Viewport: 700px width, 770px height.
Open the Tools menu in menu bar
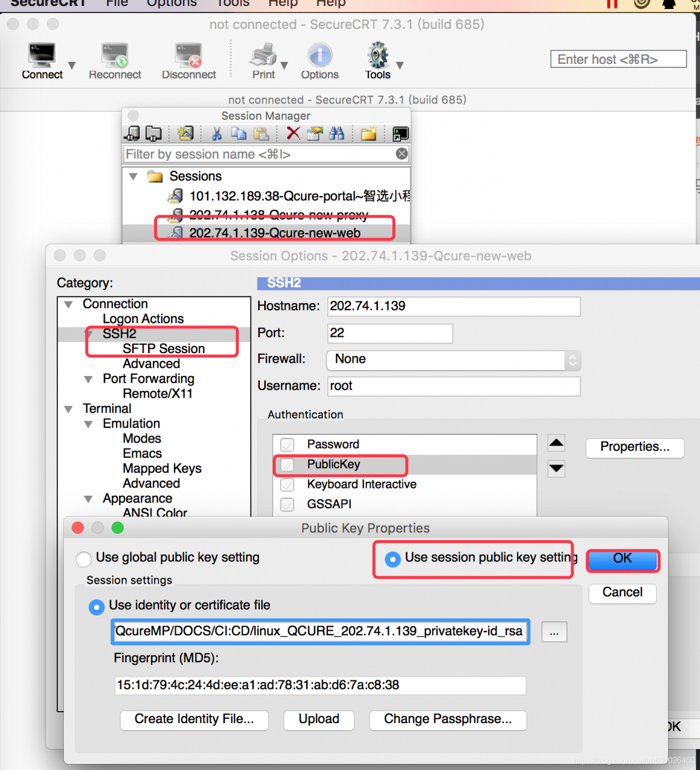[233, 3]
